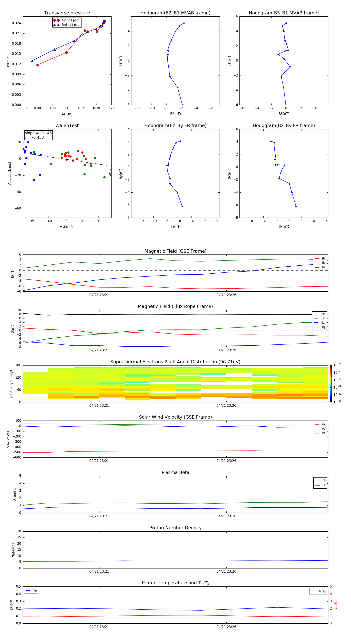Click the '2nd half path' legend entry
This screenshot has width=351, height=644.
(67, 25)
